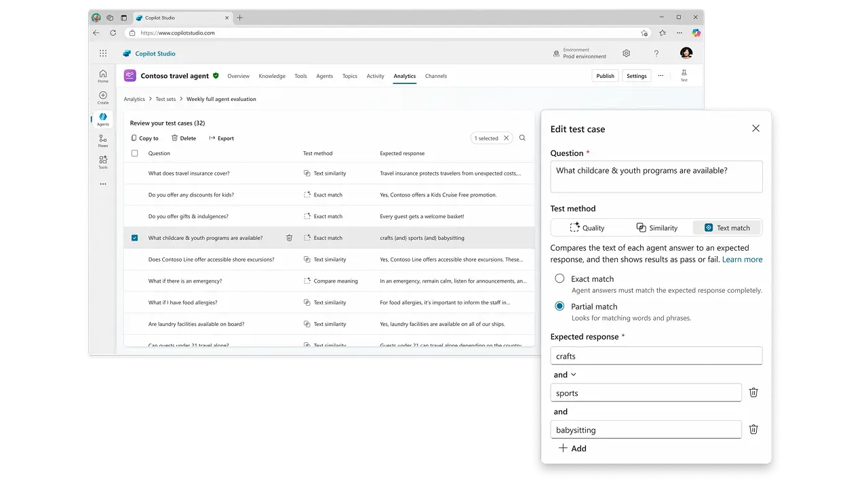
Task: Remove the babysitting expected response
Action: pyautogui.click(x=753, y=429)
